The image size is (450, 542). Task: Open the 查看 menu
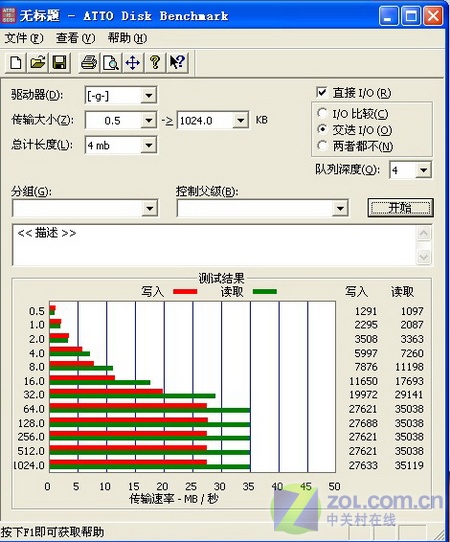(x=75, y=38)
